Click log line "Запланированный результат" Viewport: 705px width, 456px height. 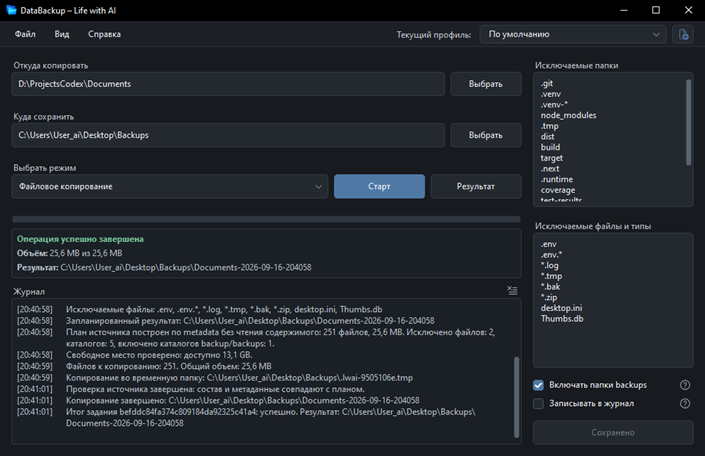pos(250,321)
